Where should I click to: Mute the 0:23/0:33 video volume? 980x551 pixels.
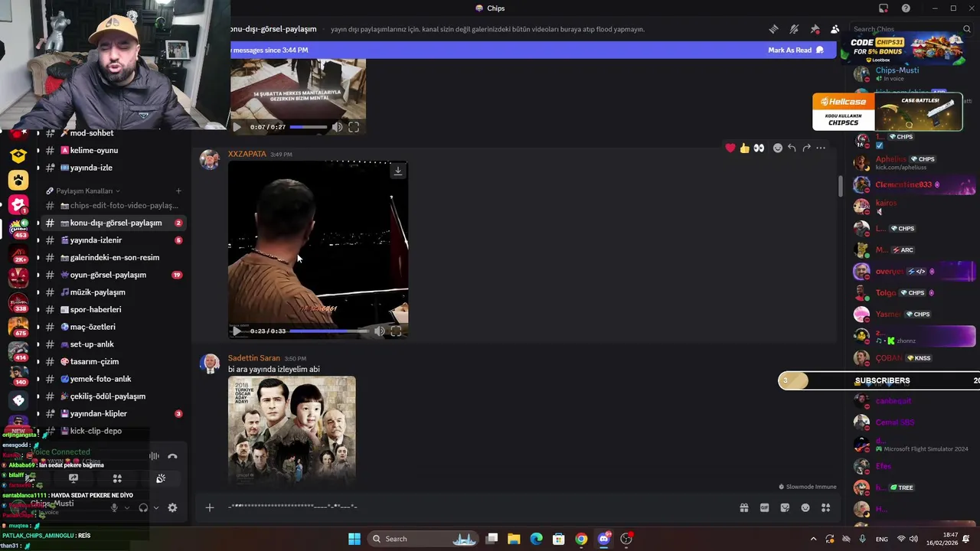[380, 331]
